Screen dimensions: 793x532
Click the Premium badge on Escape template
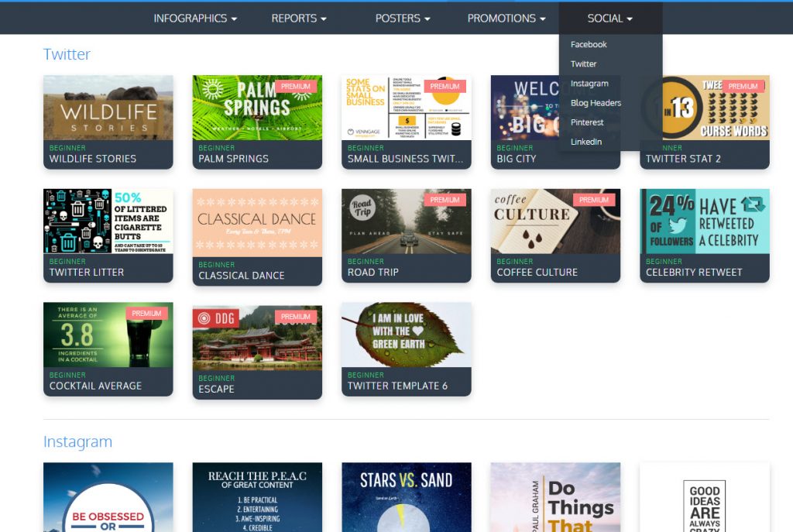click(296, 317)
